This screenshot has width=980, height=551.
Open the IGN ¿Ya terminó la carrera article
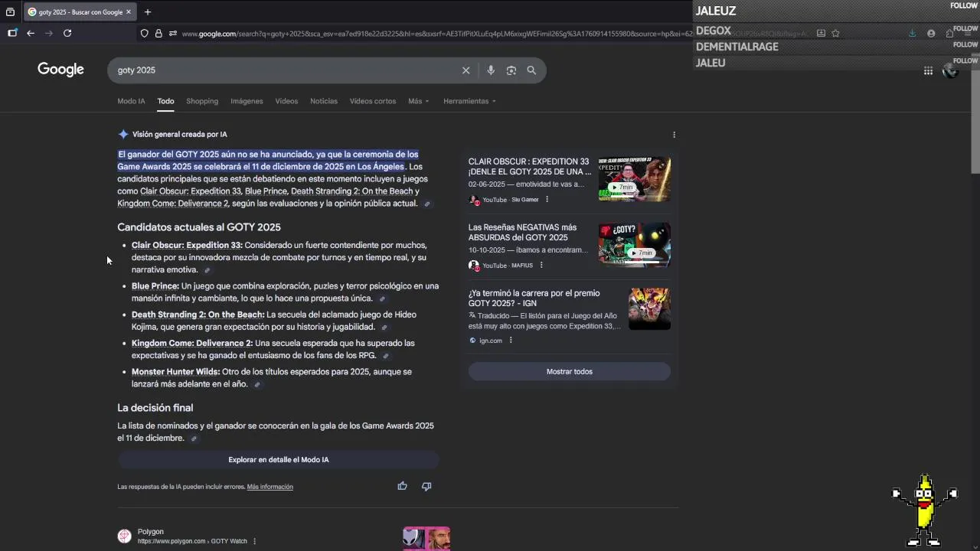coord(534,298)
